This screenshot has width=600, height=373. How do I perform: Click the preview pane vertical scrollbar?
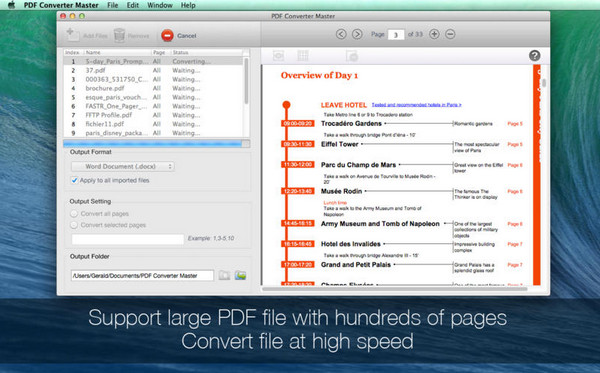(544, 83)
